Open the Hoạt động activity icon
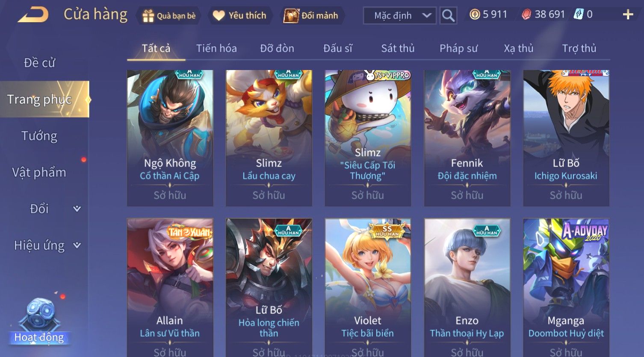 coord(39,321)
